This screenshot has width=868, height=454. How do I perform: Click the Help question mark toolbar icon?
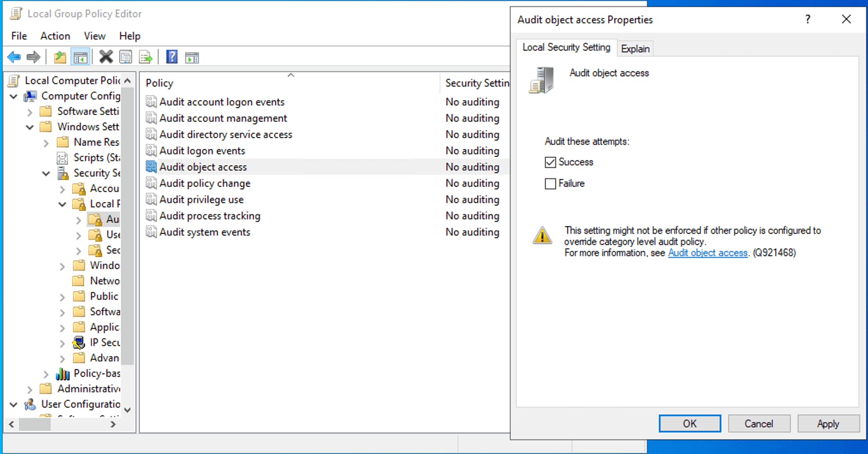click(x=171, y=57)
